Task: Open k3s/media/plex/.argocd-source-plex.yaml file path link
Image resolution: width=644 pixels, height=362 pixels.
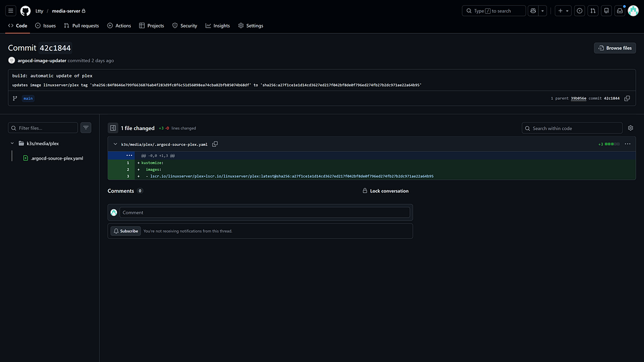Action: click(x=164, y=145)
